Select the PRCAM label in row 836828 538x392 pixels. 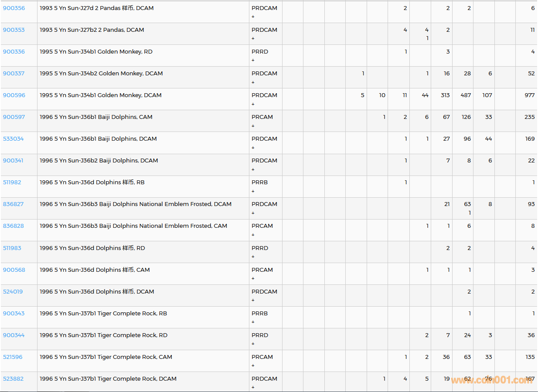click(x=262, y=226)
